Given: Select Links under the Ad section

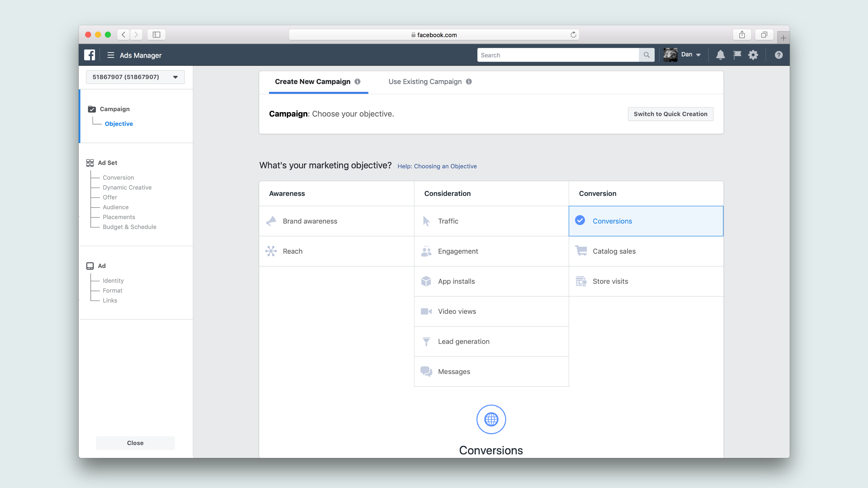Looking at the screenshot, I should 110,300.
